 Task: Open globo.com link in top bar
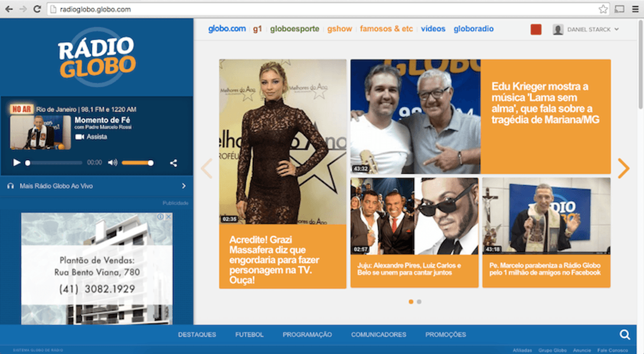[x=227, y=29]
